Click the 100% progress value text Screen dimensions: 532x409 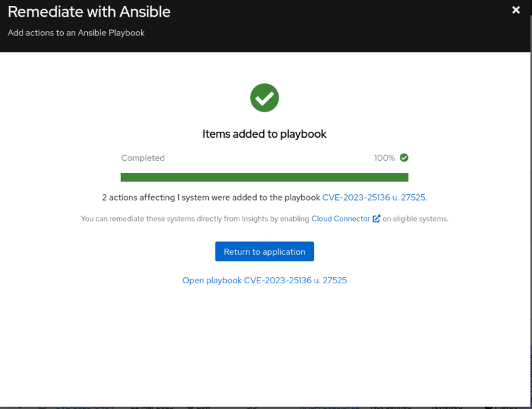pos(384,158)
